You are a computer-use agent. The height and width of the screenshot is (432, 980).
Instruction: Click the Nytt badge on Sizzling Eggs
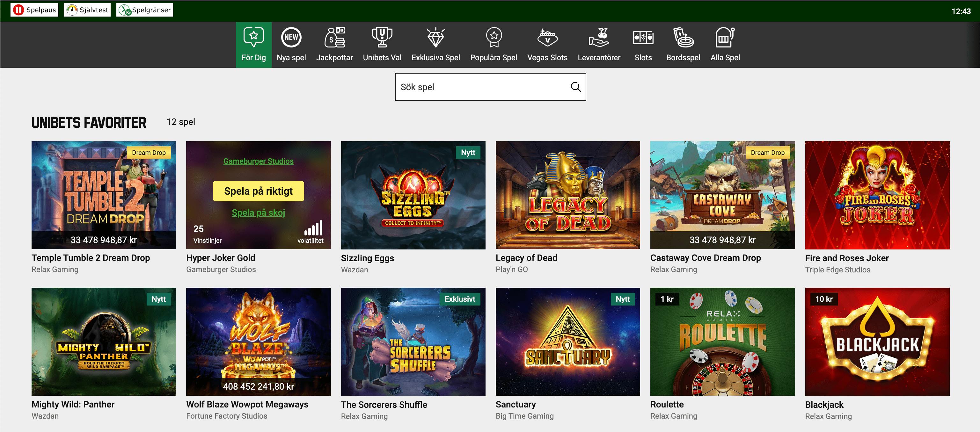tap(468, 153)
